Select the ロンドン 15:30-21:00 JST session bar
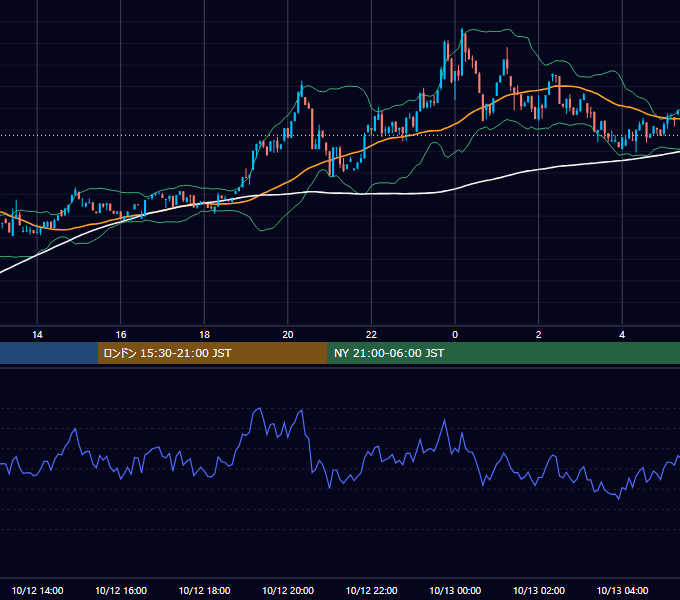 tap(212, 353)
